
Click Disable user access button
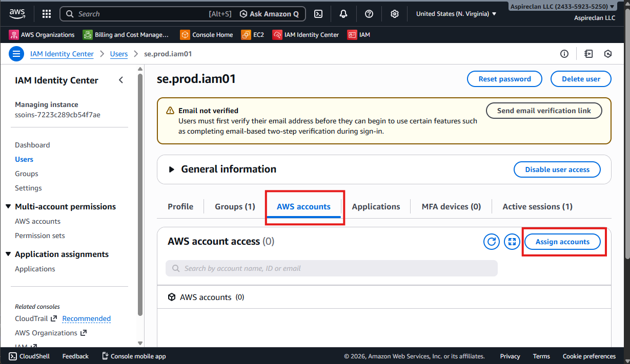pyautogui.click(x=557, y=169)
